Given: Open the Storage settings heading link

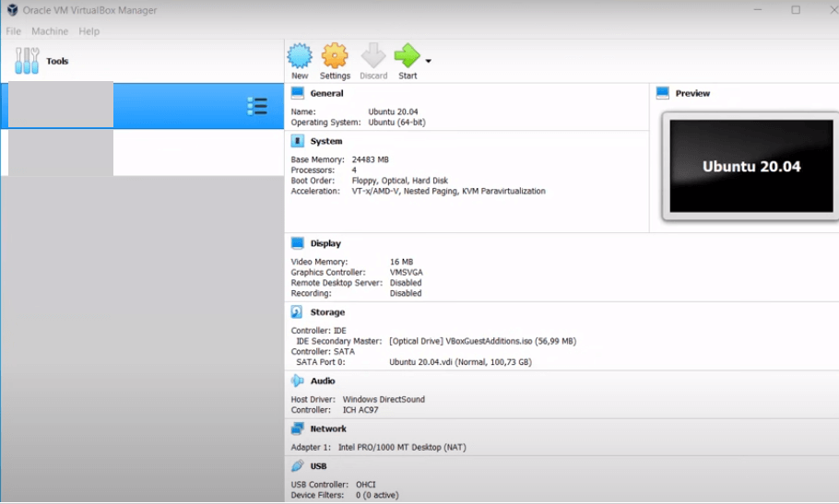Looking at the screenshot, I should (327, 312).
